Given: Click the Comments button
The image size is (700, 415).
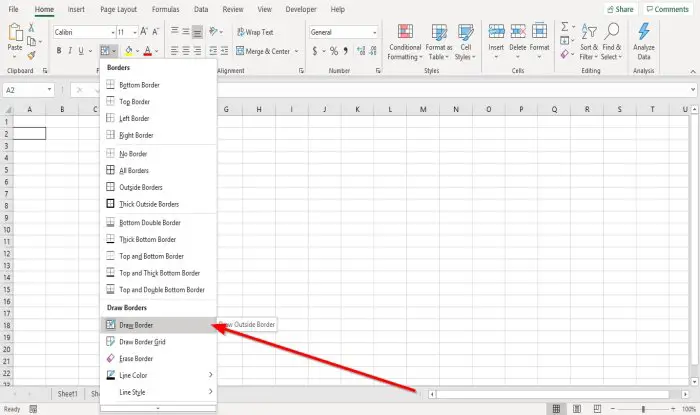Looking at the screenshot, I should 668,9.
